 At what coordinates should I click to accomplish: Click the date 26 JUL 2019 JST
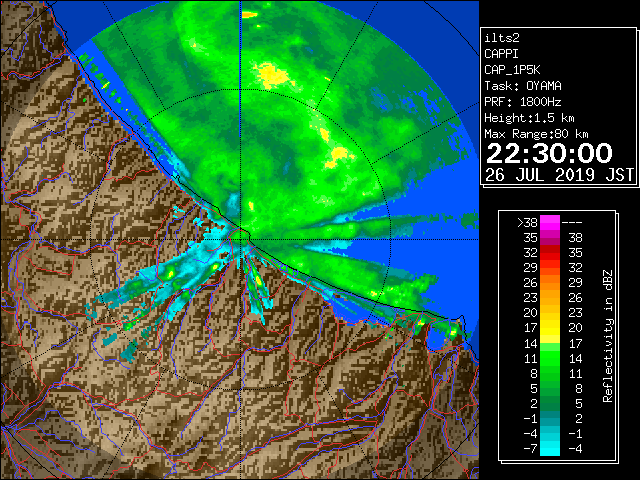tap(559, 175)
